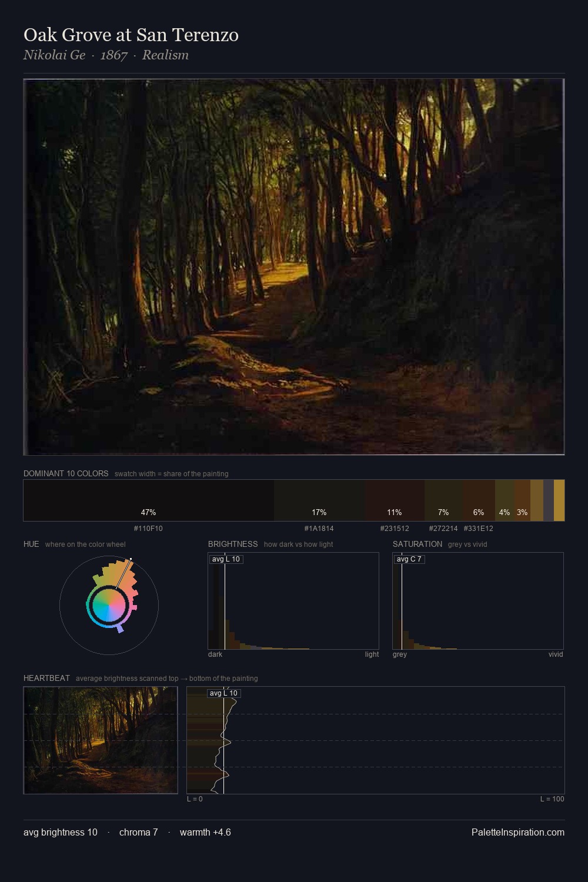Select the 3% brown swatch
Image resolution: width=588 pixels, height=882 pixels.
[522, 500]
